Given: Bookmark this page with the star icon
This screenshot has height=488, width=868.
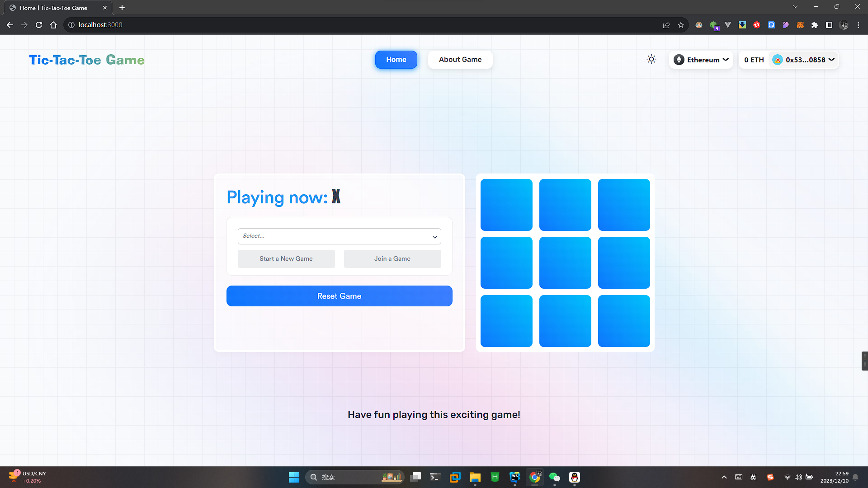Looking at the screenshot, I should (x=681, y=25).
